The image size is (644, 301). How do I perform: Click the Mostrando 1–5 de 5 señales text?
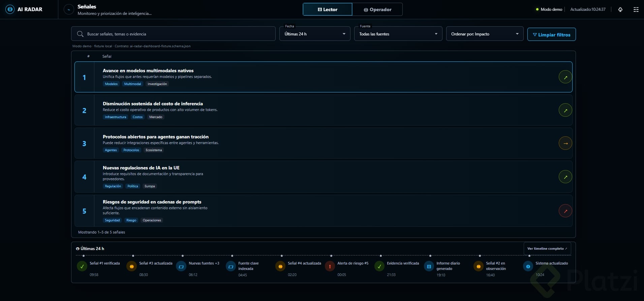point(101,232)
